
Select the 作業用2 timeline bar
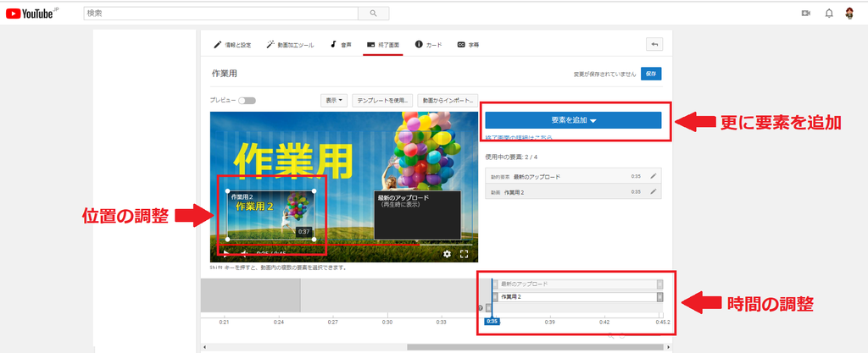pyautogui.click(x=578, y=297)
